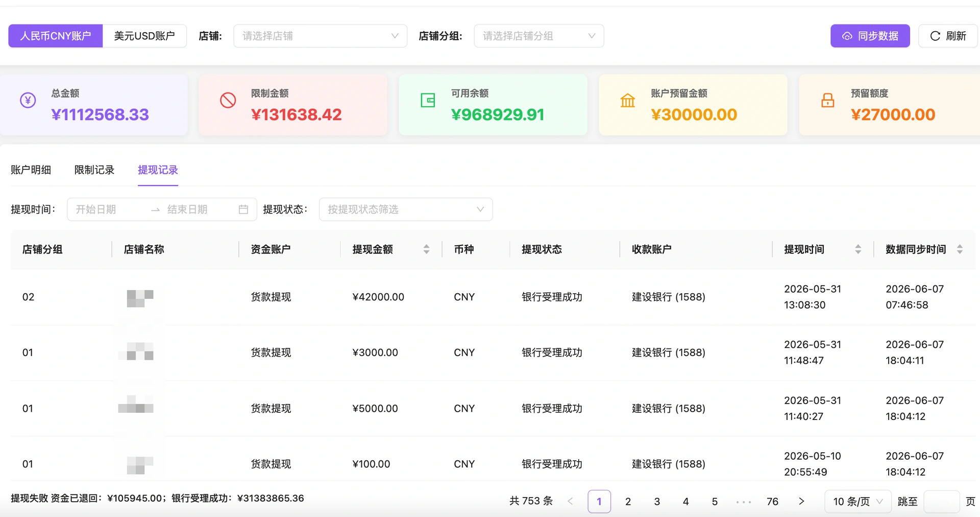Click the 店铺分组 column header

tap(42, 249)
